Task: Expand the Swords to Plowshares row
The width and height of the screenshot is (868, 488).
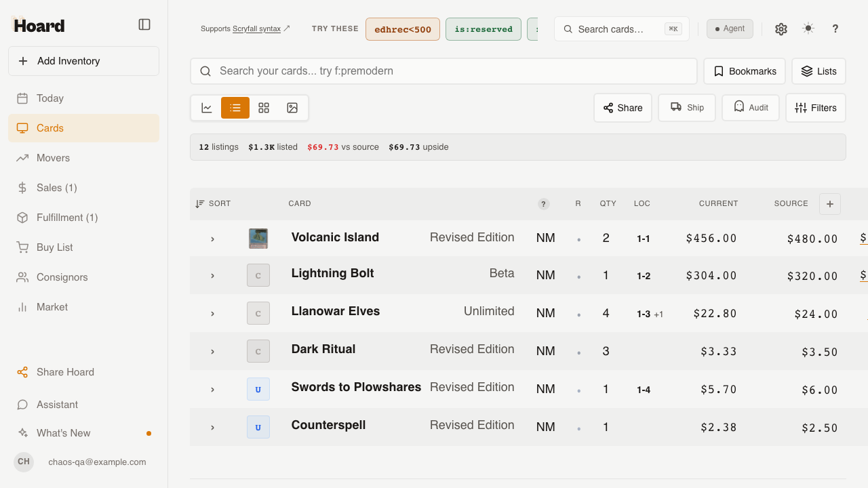Action: coord(212,390)
